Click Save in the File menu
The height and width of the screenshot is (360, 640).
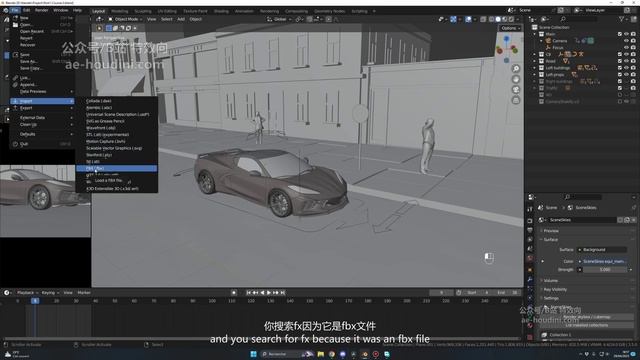click(42, 54)
